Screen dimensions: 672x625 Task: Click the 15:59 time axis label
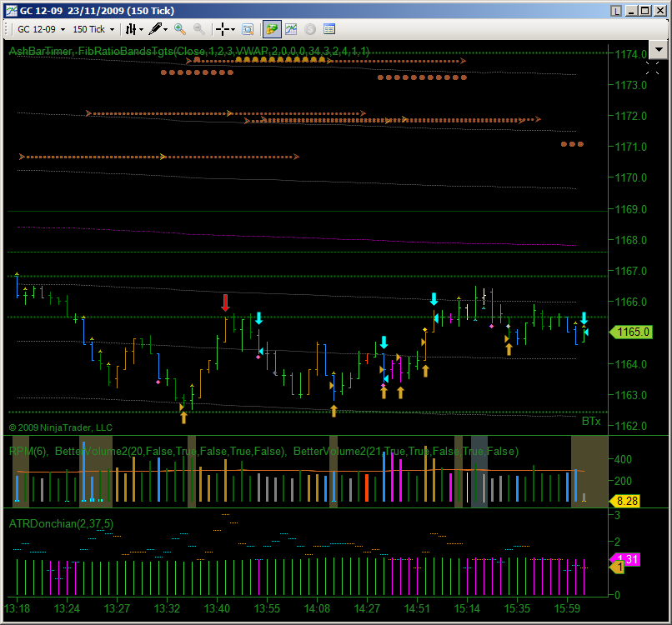tap(567, 608)
